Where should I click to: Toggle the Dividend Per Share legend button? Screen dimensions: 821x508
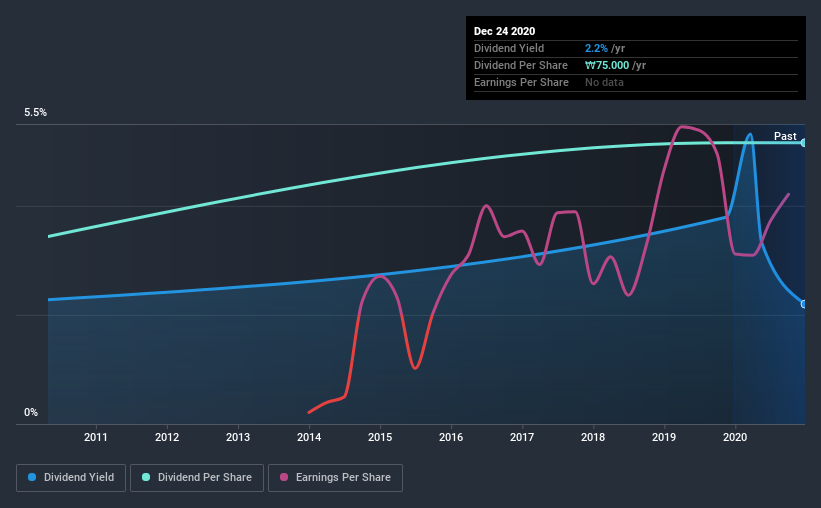[x=197, y=478]
